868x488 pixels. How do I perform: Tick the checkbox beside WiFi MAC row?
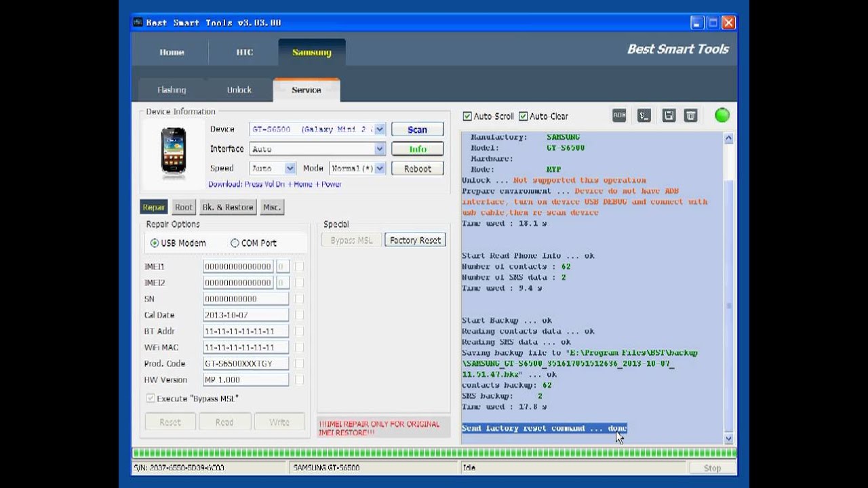click(x=299, y=348)
